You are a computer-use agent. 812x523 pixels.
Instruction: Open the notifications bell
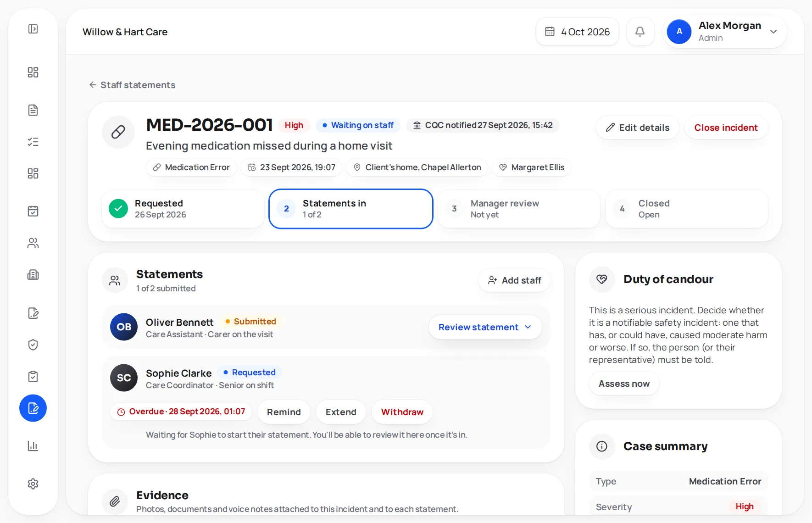[640, 32]
